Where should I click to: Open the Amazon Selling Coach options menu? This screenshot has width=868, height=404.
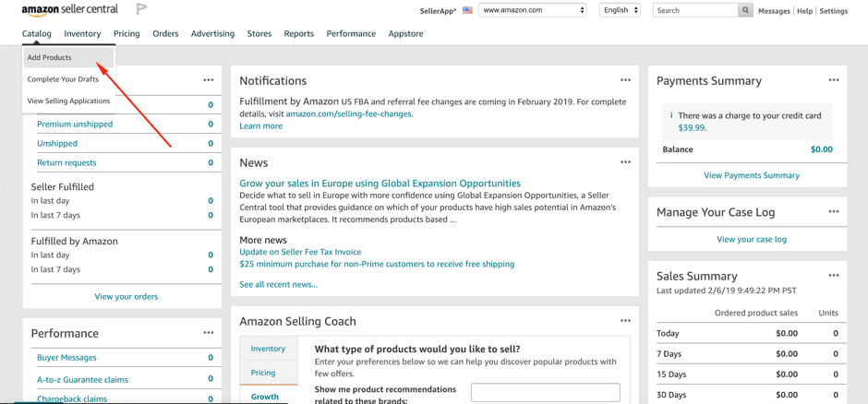click(625, 321)
